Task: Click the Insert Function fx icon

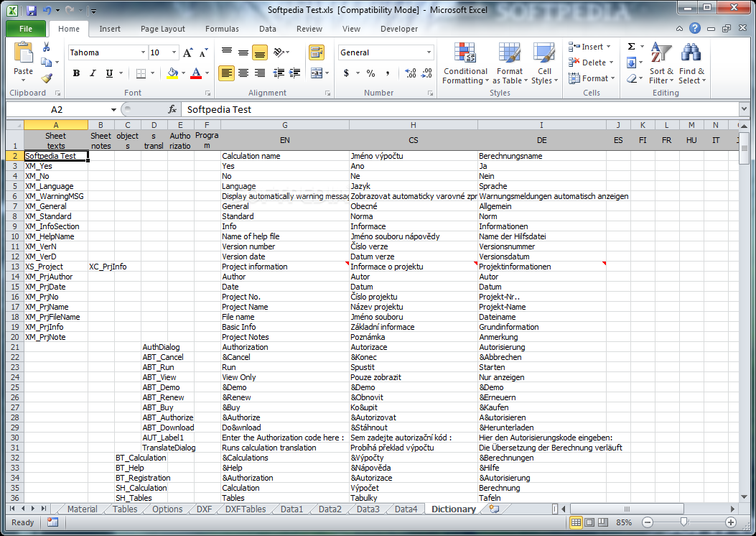Action: pyautogui.click(x=172, y=109)
